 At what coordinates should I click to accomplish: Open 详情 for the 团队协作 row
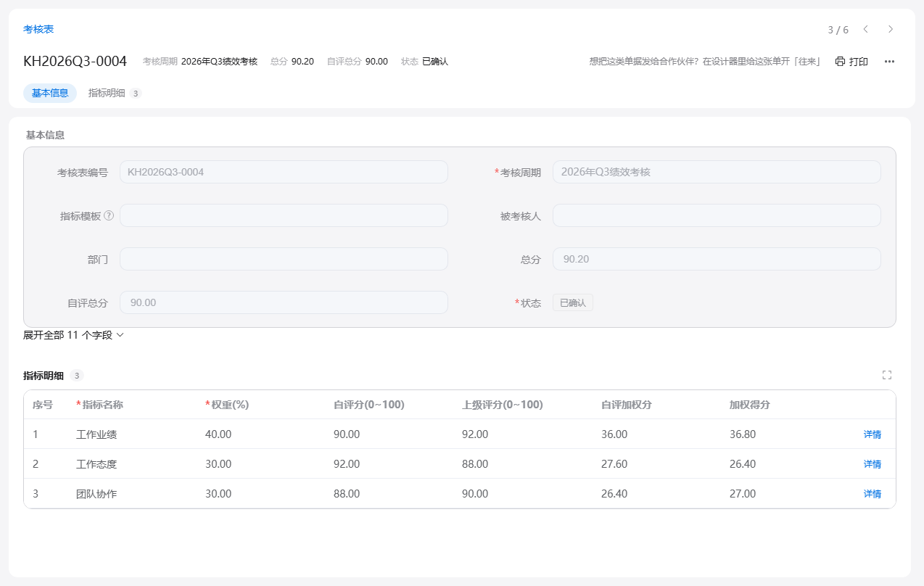click(873, 494)
